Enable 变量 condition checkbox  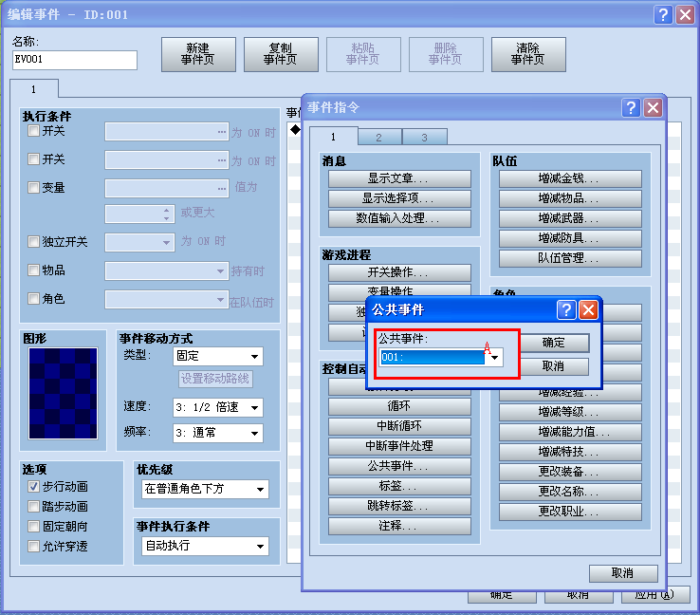point(33,188)
